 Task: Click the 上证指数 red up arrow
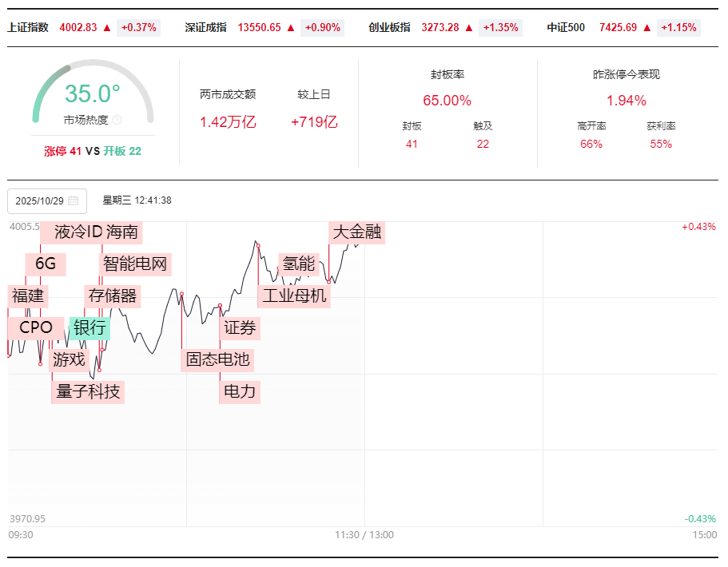click(x=107, y=28)
